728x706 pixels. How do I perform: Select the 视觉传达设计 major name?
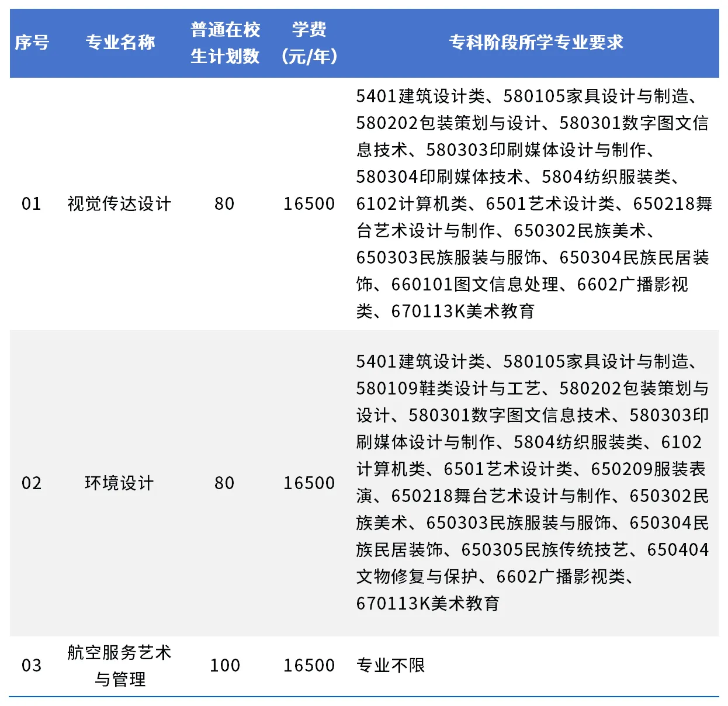(120, 204)
